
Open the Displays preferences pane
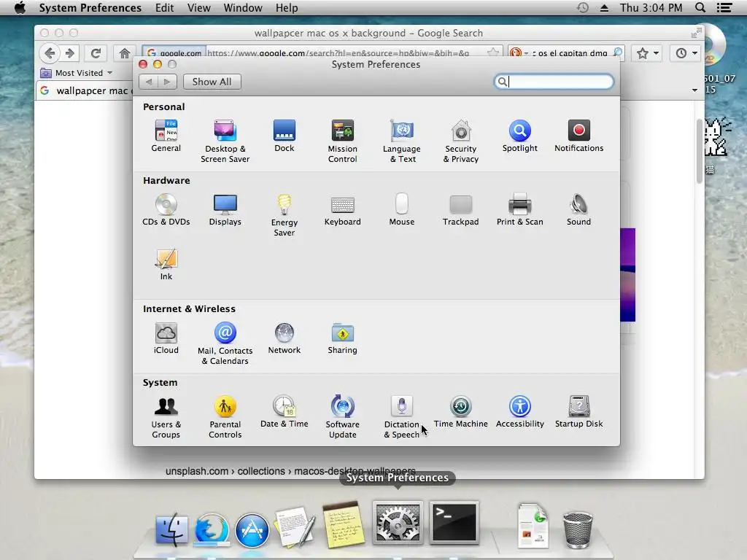coord(225,209)
